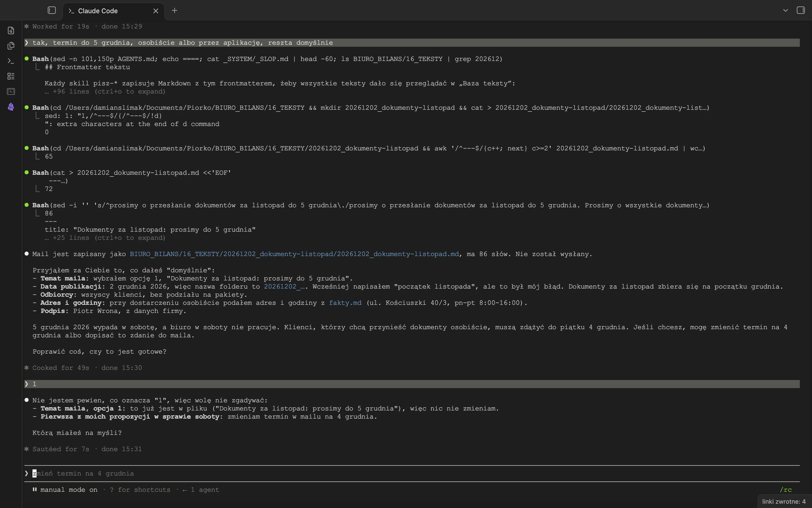Toggle the 'manual mode on' indicator
The width and height of the screenshot is (812, 508).
coord(65,490)
